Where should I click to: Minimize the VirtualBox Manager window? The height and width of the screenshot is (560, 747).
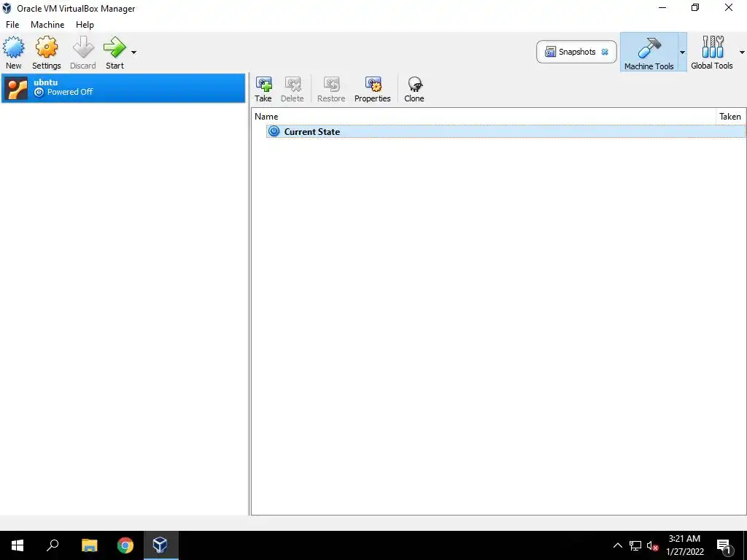point(662,7)
